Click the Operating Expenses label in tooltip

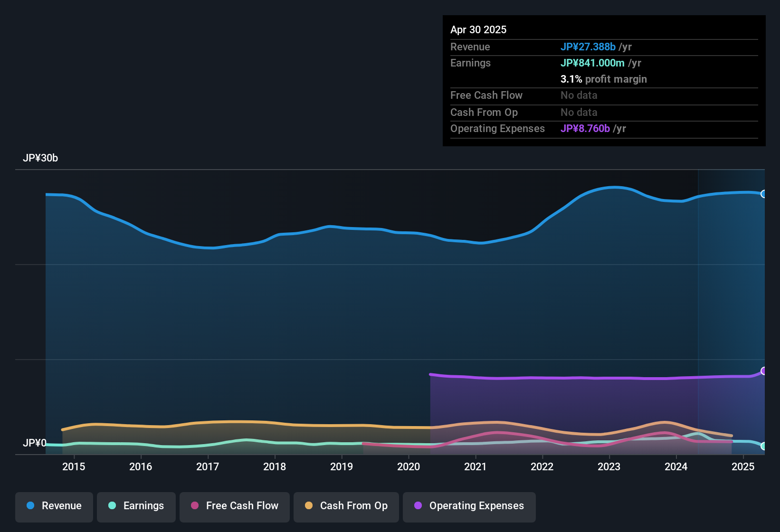click(x=497, y=129)
